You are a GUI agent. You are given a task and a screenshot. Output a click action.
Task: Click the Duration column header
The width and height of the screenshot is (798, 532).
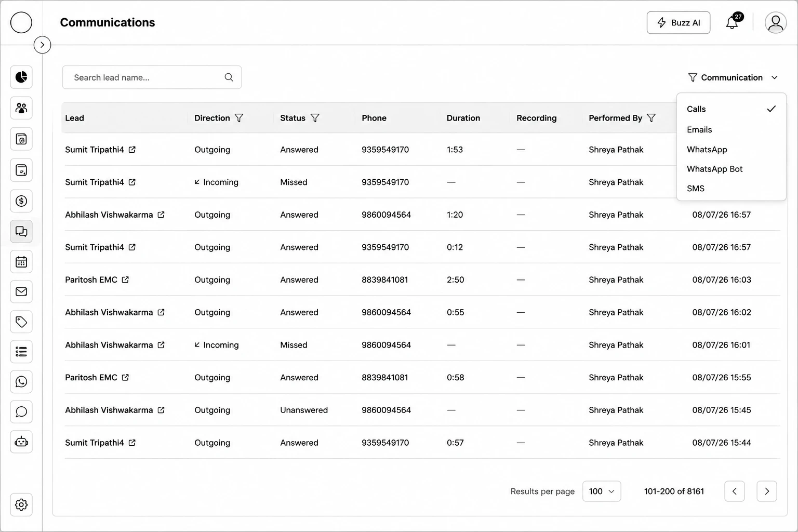click(463, 118)
